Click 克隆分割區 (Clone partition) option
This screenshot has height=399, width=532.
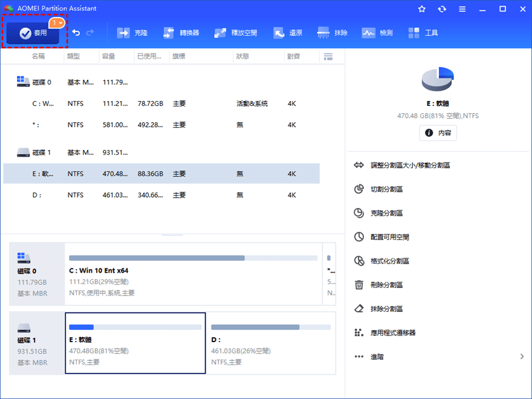[x=386, y=213]
